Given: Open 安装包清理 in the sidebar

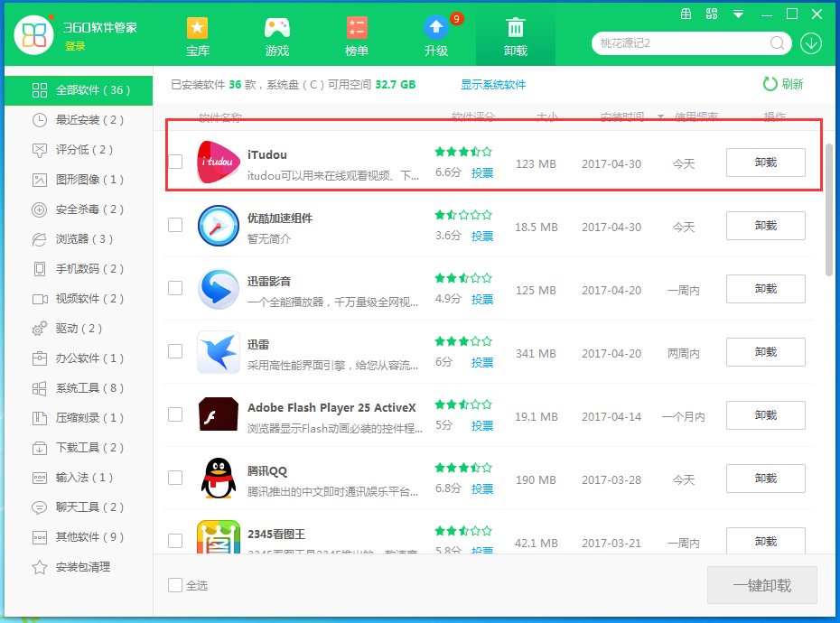Looking at the screenshot, I should point(79,567).
